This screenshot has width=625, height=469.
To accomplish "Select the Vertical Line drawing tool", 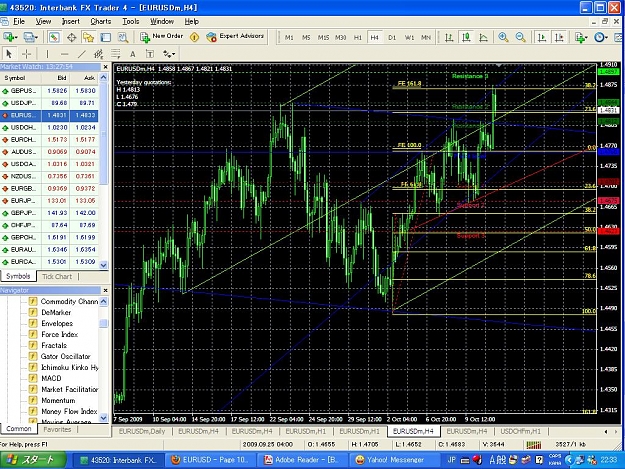I will (x=47, y=53).
